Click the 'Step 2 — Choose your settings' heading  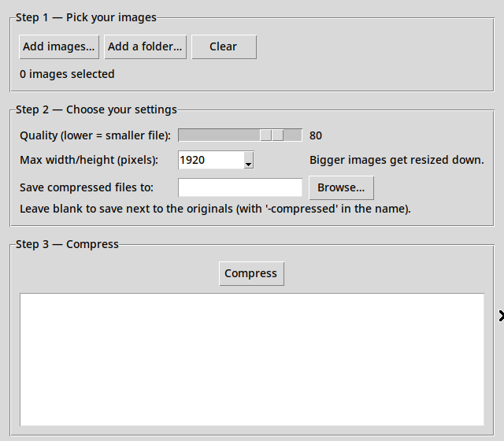pos(96,109)
